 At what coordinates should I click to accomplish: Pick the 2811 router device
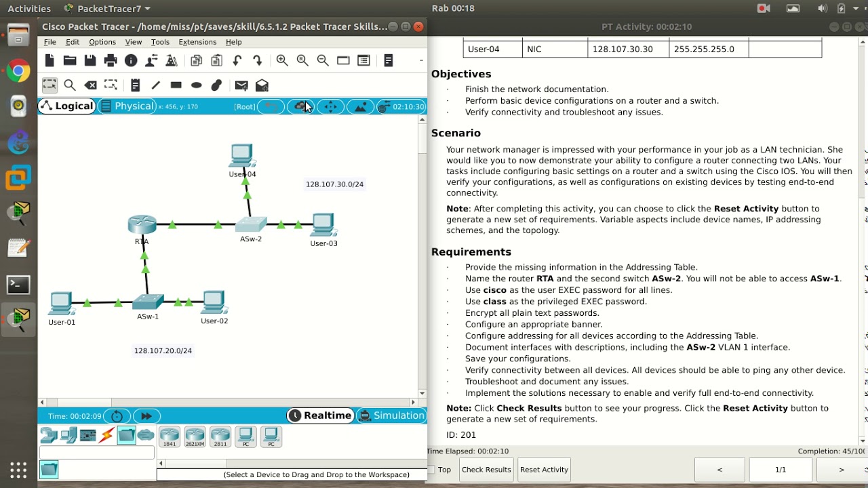(220, 436)
